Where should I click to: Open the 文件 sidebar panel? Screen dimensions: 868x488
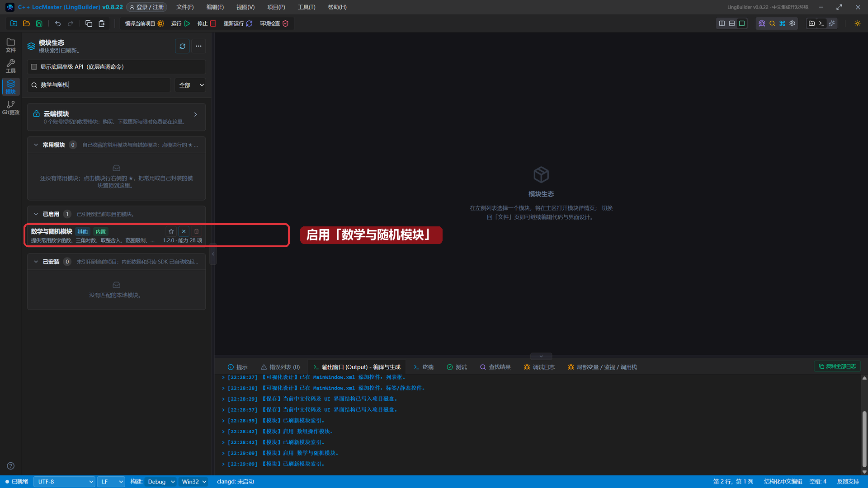pyautogui.click(x=11, y=46)
